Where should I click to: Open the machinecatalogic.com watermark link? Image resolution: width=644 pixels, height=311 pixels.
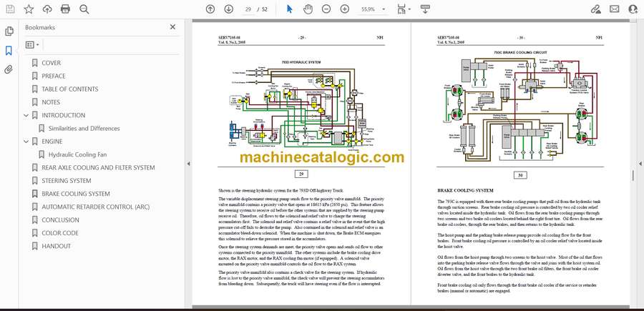(322, 157)
